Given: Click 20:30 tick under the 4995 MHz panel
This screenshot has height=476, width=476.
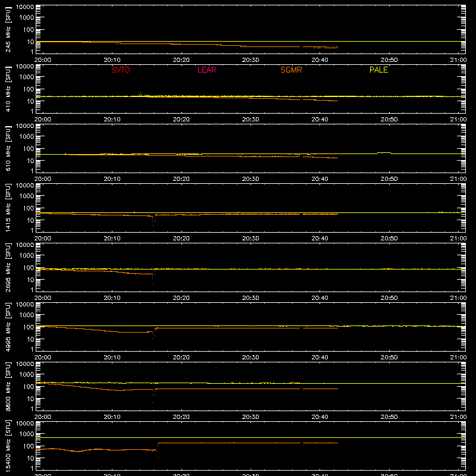Looking at the screenshot, I should (x=250, y=358).
